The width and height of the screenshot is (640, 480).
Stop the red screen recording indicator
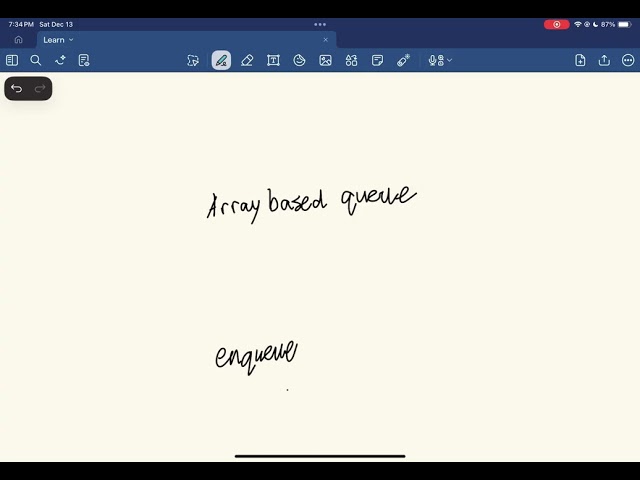pos(556,24)
